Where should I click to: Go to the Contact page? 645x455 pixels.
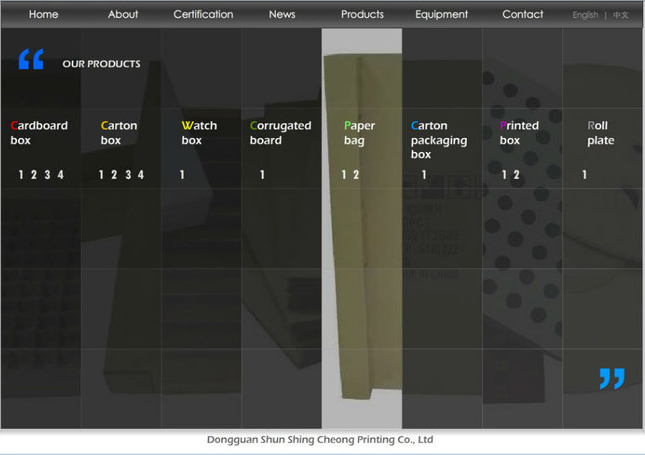[522, 14]
